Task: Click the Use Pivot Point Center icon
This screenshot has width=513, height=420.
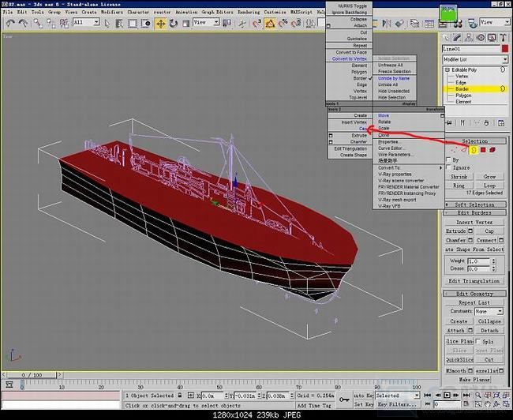Action: (227, 23)
